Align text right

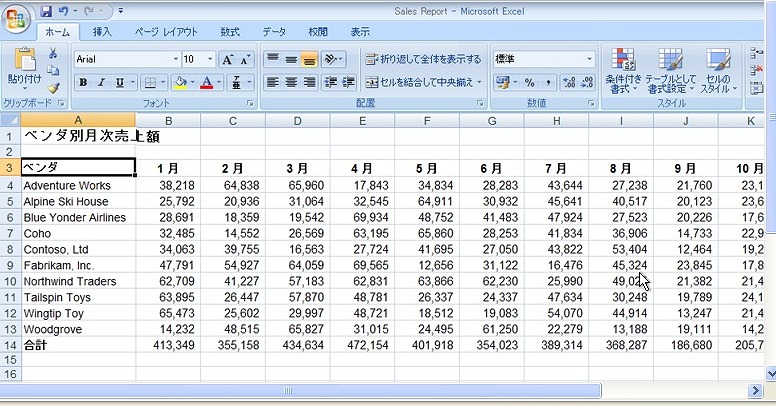[x=309, y=82]
